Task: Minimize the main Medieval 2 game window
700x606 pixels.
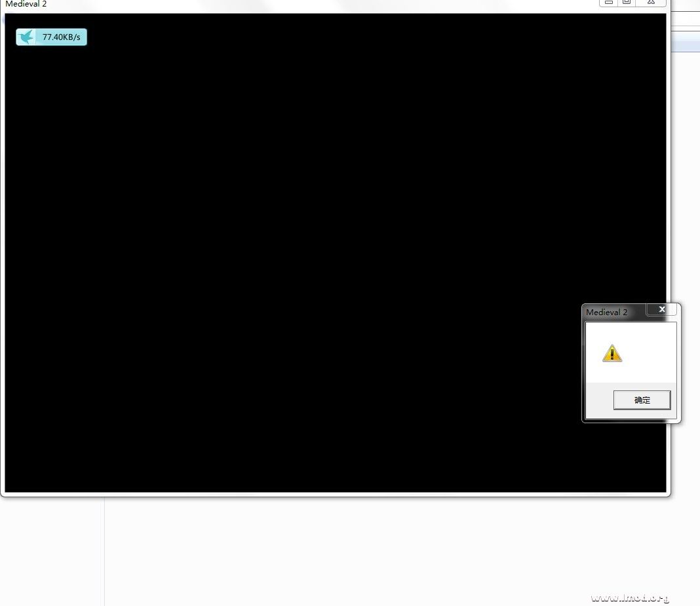Action: (x=609, y=3)
